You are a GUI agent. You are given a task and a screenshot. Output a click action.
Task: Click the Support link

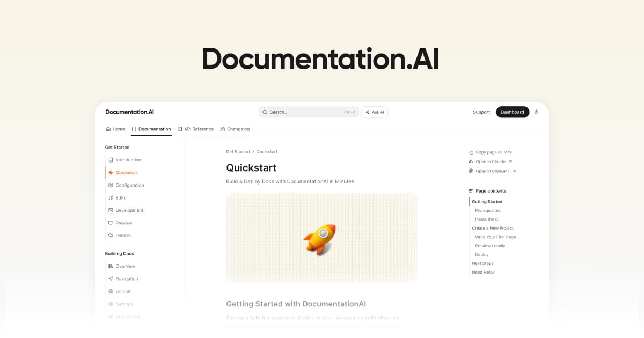[x=481, y=112]
